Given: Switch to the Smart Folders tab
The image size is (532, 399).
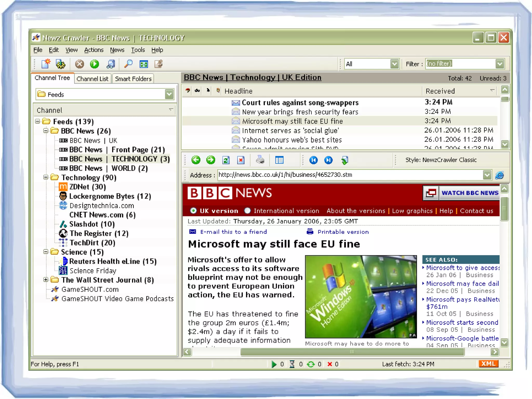Looking at the screenshot, I should tap(133, 79).
